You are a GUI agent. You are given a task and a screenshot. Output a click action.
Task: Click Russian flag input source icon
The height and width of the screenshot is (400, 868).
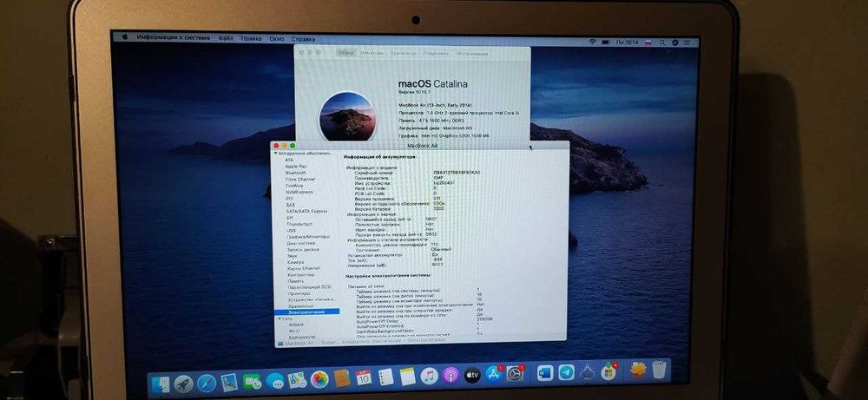(648, 43)
